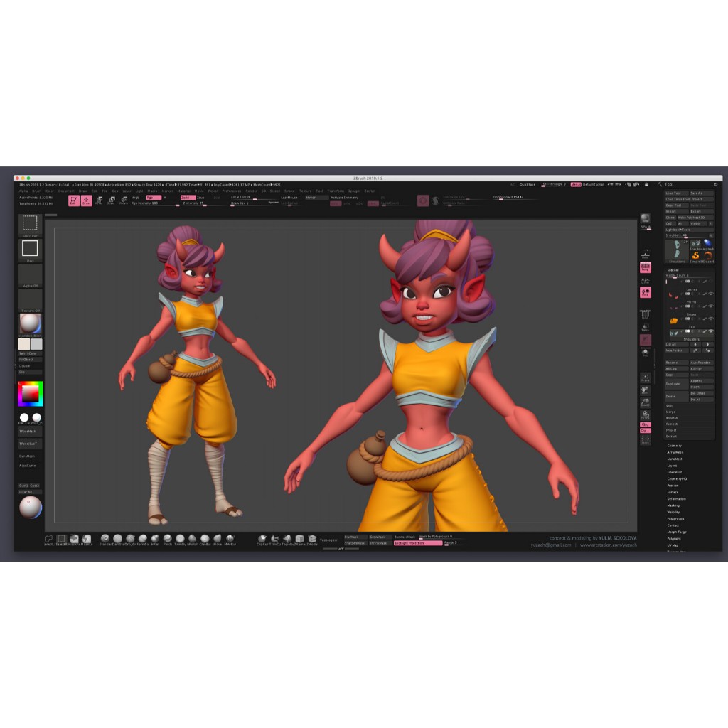This screenshot has width=728, height=728.
Task: Expand the Polygroups subpalette
Action: pyautogui.click(x=675, y=519)
